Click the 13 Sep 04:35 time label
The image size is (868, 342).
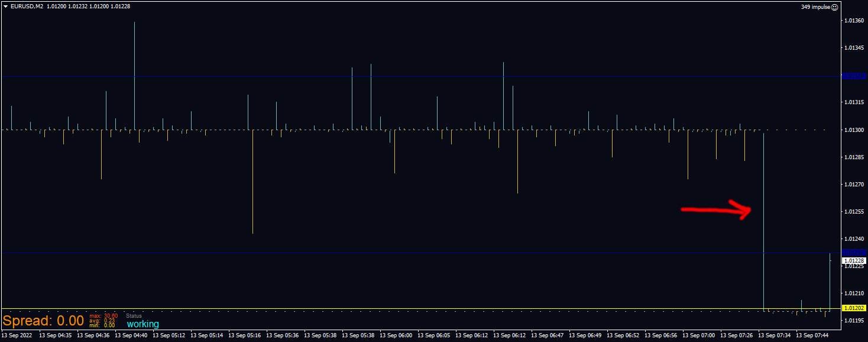(x=56, y=335)
